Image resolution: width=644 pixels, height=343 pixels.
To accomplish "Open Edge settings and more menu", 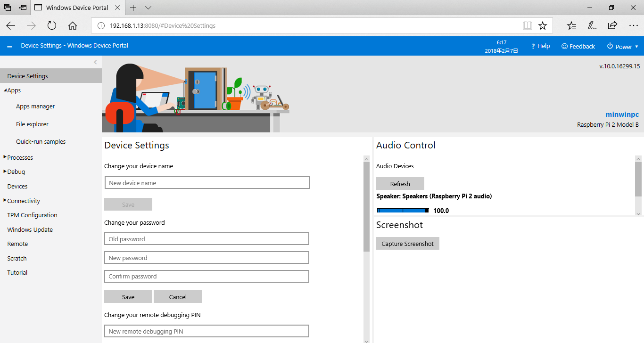I will pos(633,25).
